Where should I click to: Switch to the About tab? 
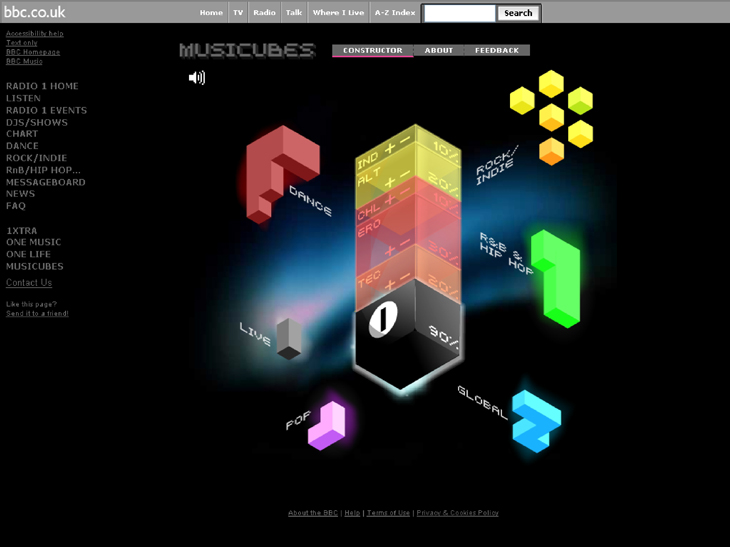[x=439, y=50]
